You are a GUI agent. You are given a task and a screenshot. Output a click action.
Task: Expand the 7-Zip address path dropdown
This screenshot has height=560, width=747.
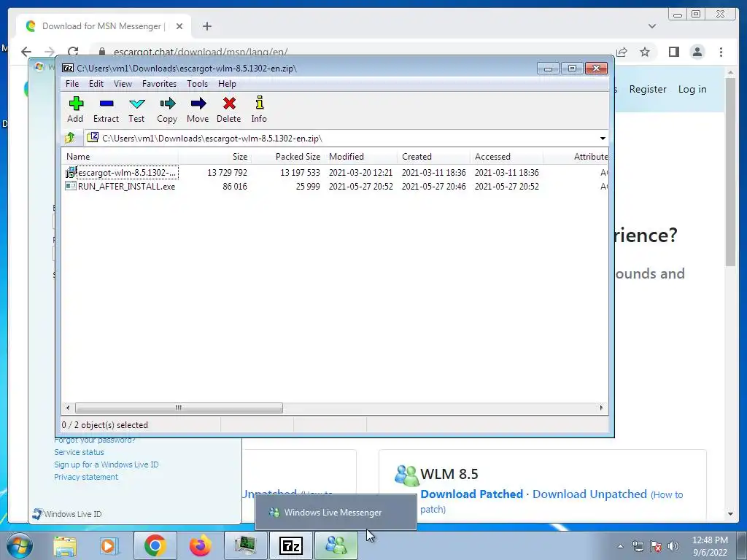pyautogui.click(x=603, y=138)
